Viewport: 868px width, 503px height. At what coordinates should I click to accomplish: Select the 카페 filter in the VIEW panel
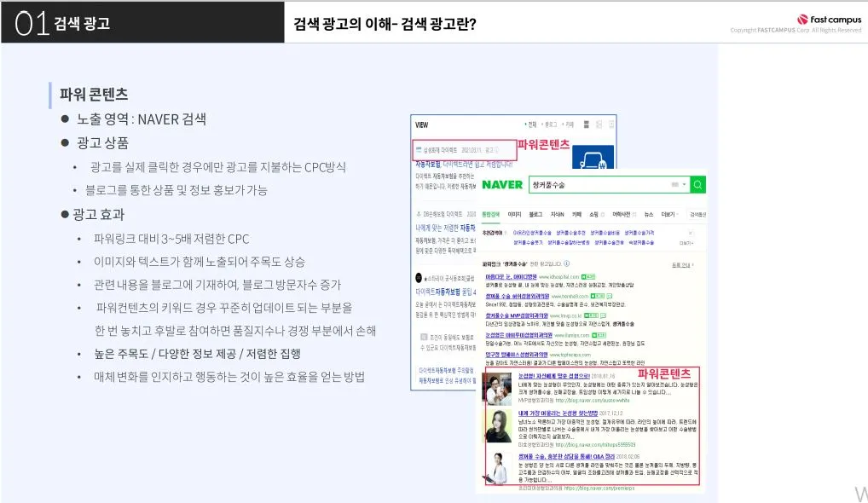pyautogui.click(x=569, y=124)
